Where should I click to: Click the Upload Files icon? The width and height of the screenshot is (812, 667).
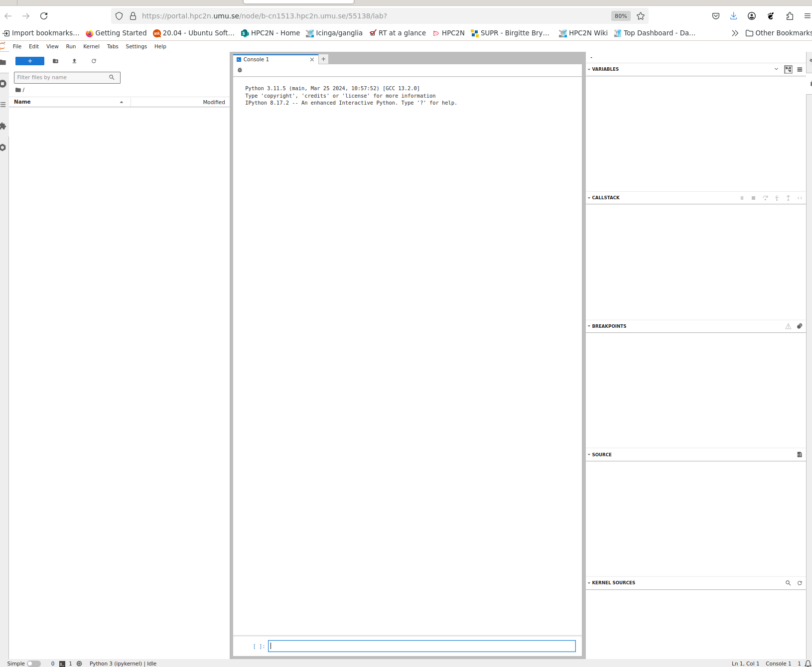tap(74, 61)
